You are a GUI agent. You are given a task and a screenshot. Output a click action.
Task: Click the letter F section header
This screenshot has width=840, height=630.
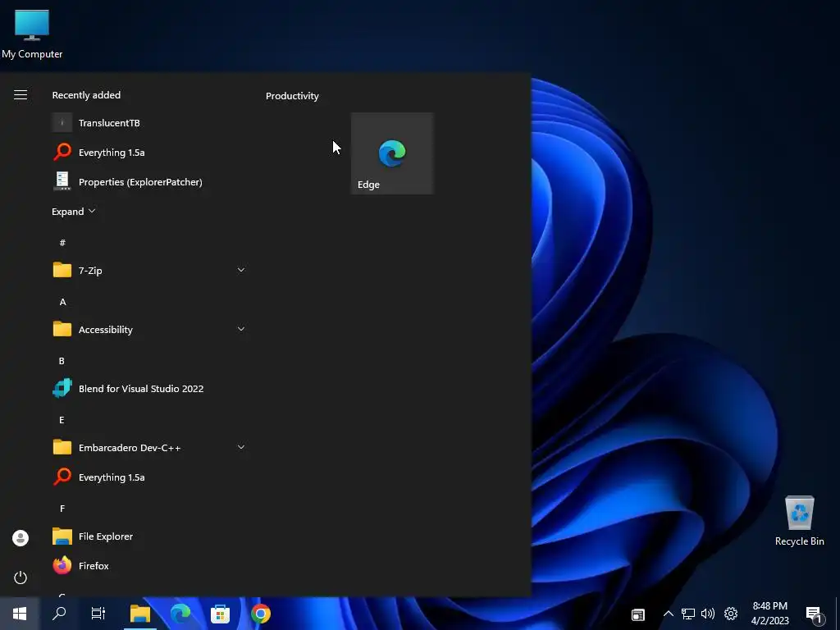pyautogui.click(x=62, y=509)
